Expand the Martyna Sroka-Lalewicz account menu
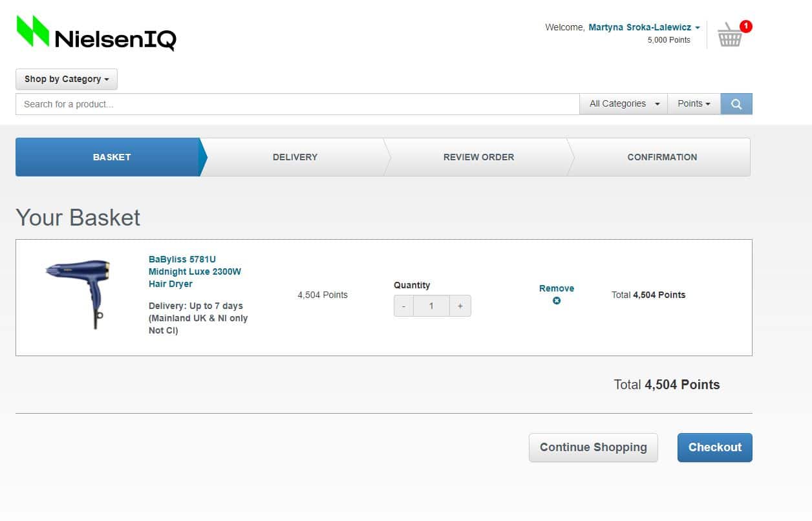 (x=644, y=27)
